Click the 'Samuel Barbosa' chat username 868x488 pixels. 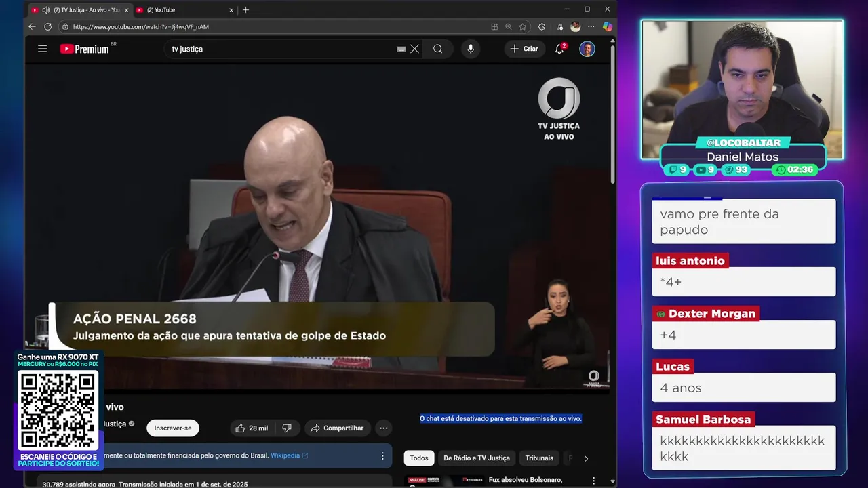tap(703, 419)
